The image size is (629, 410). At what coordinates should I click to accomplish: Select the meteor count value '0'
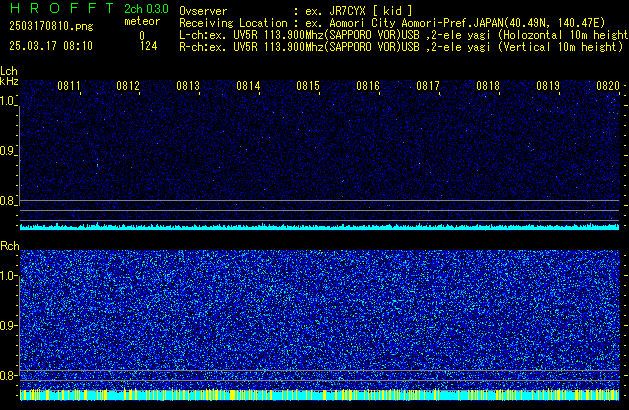142,36
